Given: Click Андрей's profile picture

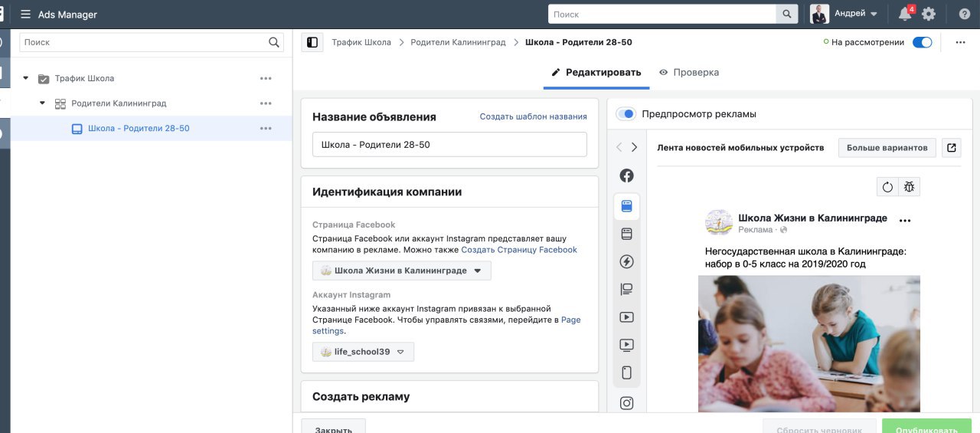Looking at the screenshot, I should pos(820,14).
